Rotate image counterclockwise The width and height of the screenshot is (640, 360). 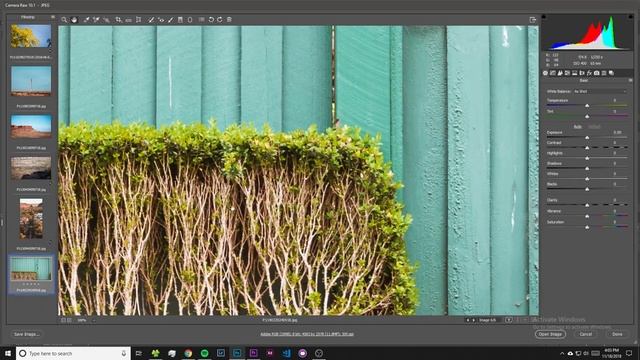click(x=211, y=20)
